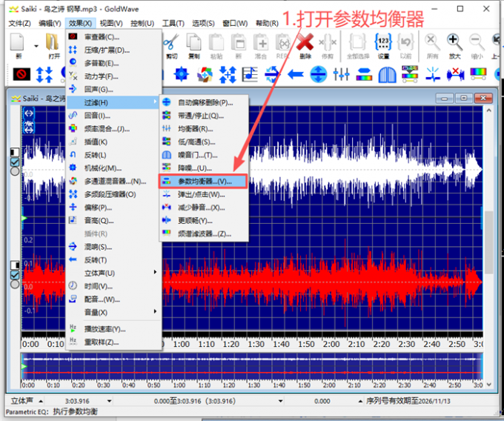Screen dimensions: 504x421
Task: Toggle the right channel checkbox
Action: (x=14, y=275)
